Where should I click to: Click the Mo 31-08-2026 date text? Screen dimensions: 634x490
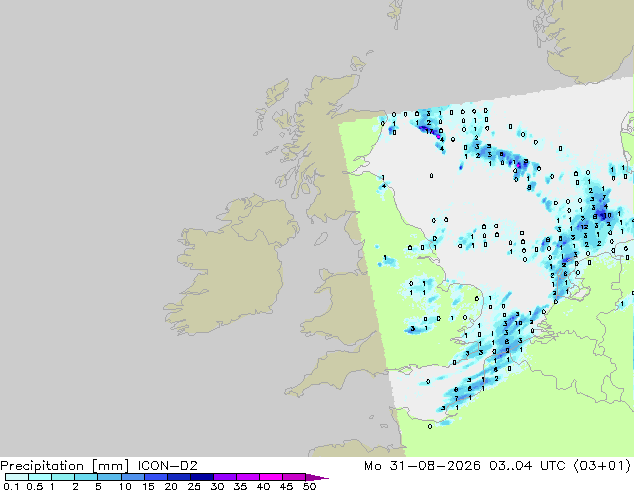point(423,466)
